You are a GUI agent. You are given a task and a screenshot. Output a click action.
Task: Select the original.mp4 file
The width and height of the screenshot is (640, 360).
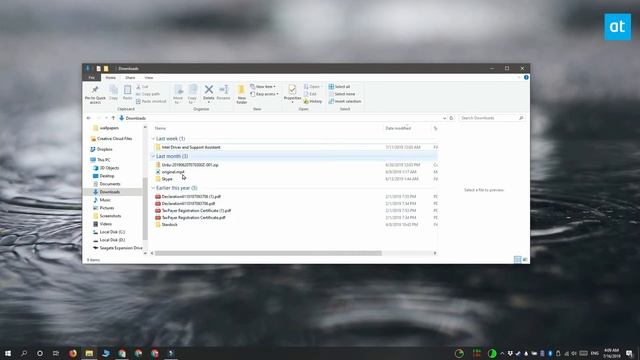click(x=173, y=172)
